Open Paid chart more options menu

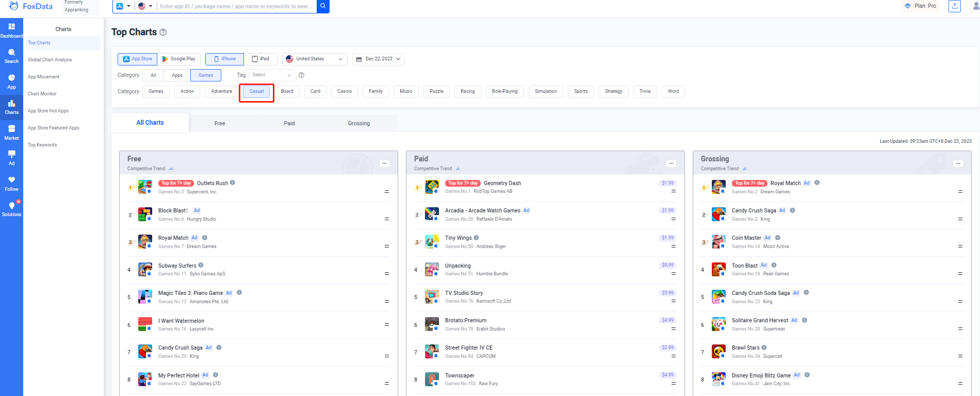click(x=671, y=163)
